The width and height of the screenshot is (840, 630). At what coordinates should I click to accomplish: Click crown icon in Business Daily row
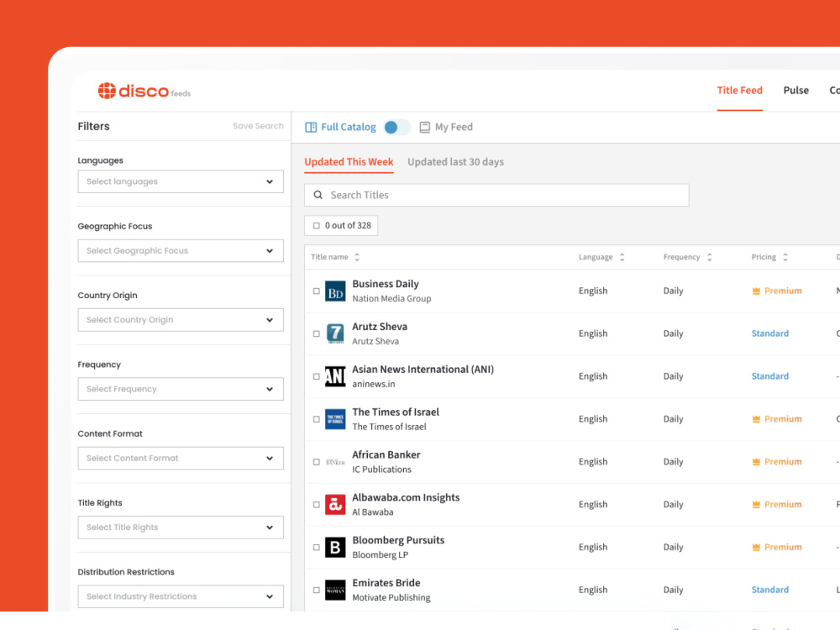click(757, 291)
